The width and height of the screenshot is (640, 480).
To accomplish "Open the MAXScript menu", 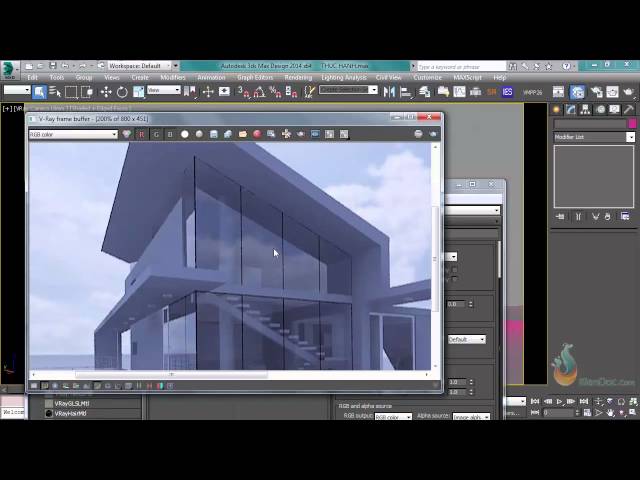I will click(467, 77).
